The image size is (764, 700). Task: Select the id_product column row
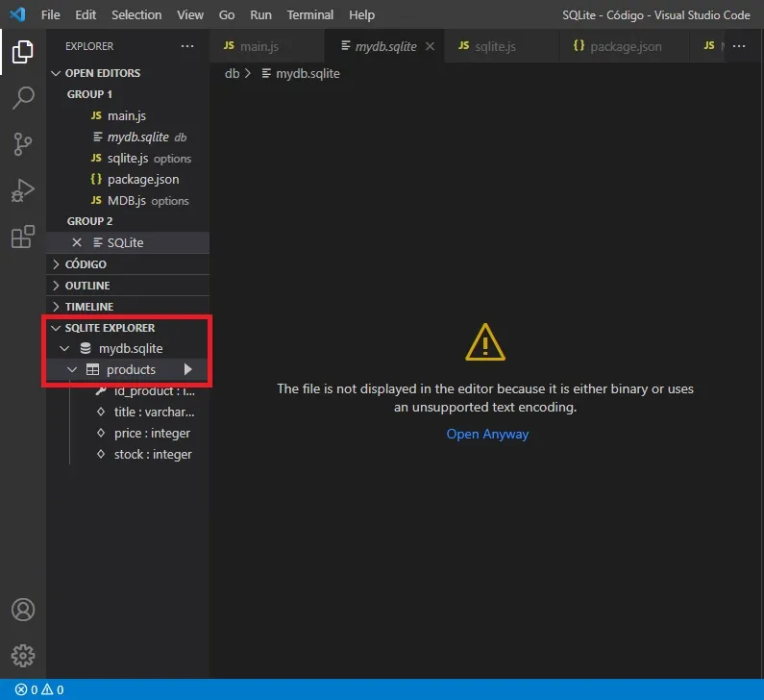tap(128, 391)
